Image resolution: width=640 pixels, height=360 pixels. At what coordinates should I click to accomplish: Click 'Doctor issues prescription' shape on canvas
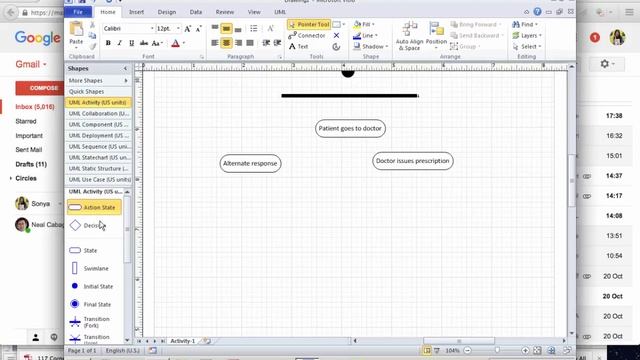pyautogui.click(x=413, y=161)
